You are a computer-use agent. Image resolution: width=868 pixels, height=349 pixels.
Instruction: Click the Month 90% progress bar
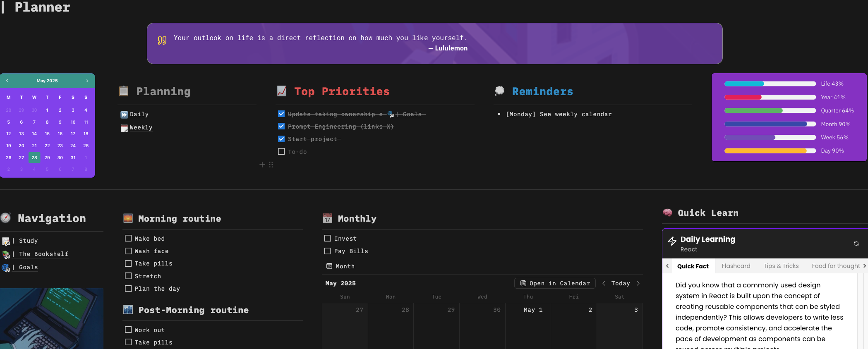click(x=770, y=124)
